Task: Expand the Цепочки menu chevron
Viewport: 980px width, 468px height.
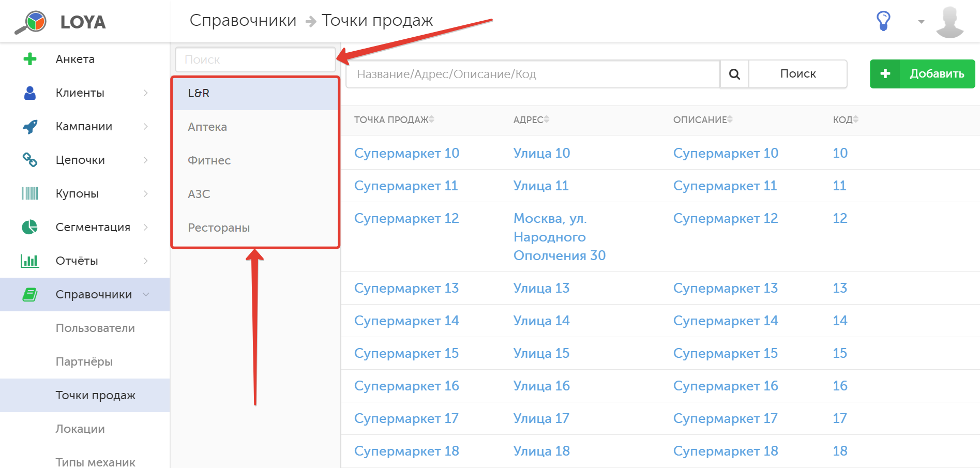Action: (146, 160)
